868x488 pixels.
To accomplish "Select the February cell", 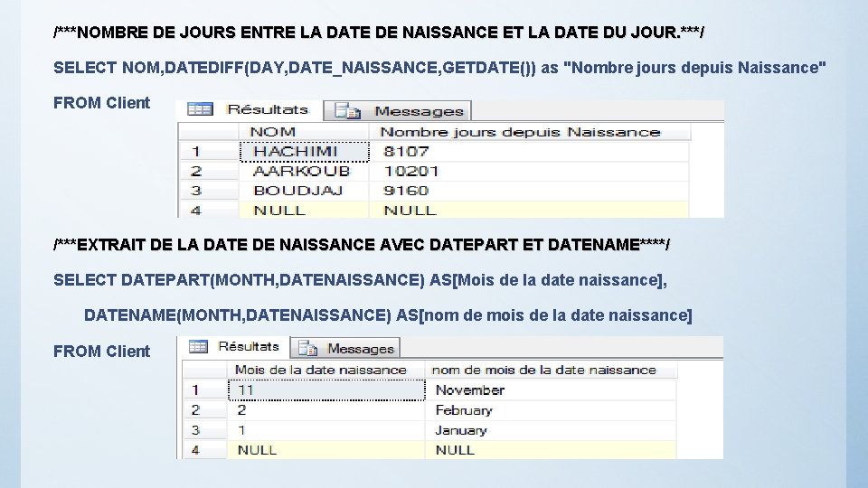I will [x=551, y=410].
